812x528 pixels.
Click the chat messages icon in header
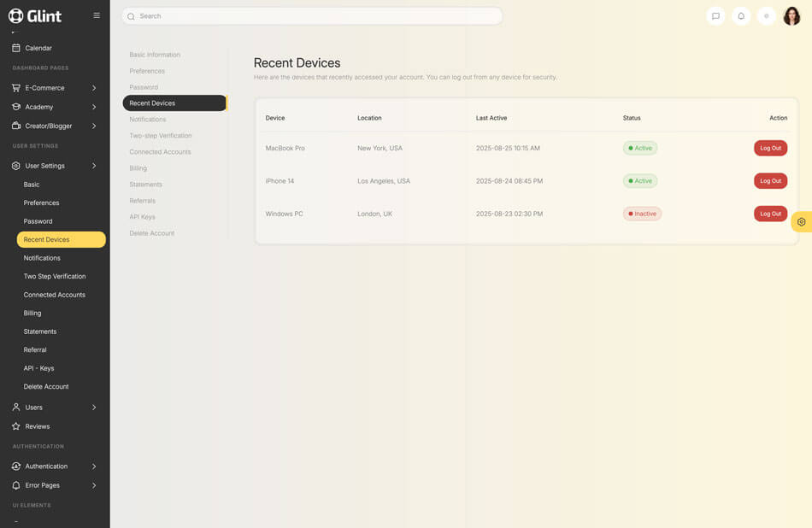click(715, 16)
